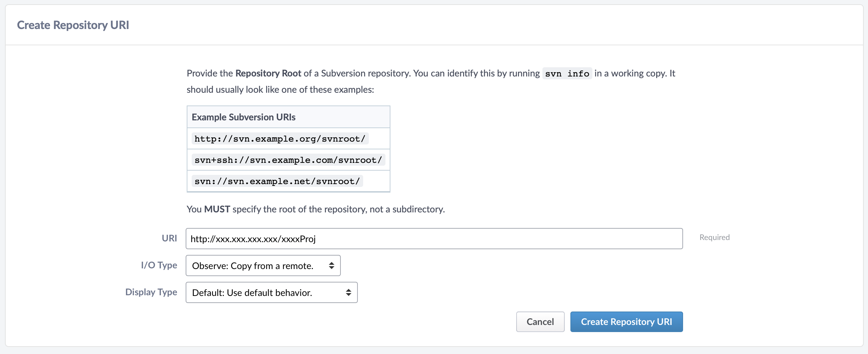This screenshot has width=868, height=354.
Task: Open the Display Type dropdown
Action: coord(271,292)
